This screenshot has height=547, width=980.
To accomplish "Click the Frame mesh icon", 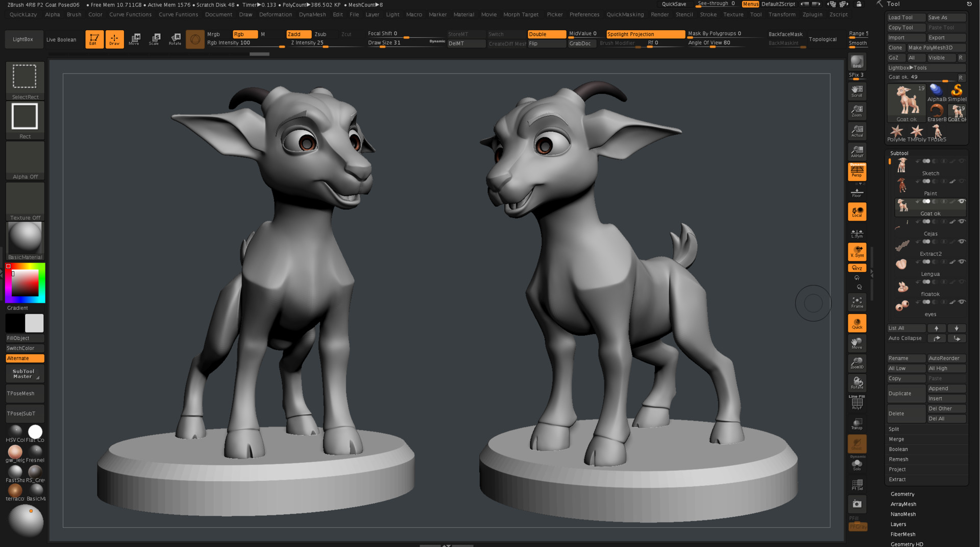I will (x=857, y=302).
